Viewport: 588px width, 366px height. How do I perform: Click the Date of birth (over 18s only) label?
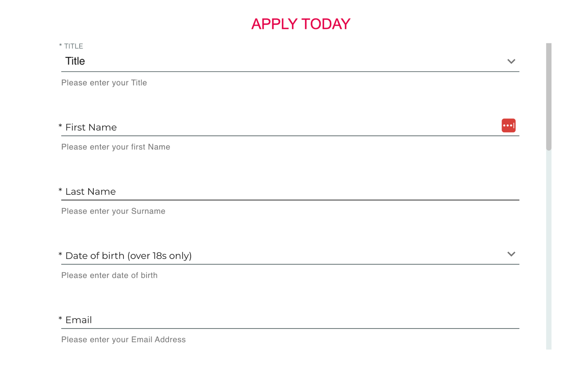click(129, 256)
